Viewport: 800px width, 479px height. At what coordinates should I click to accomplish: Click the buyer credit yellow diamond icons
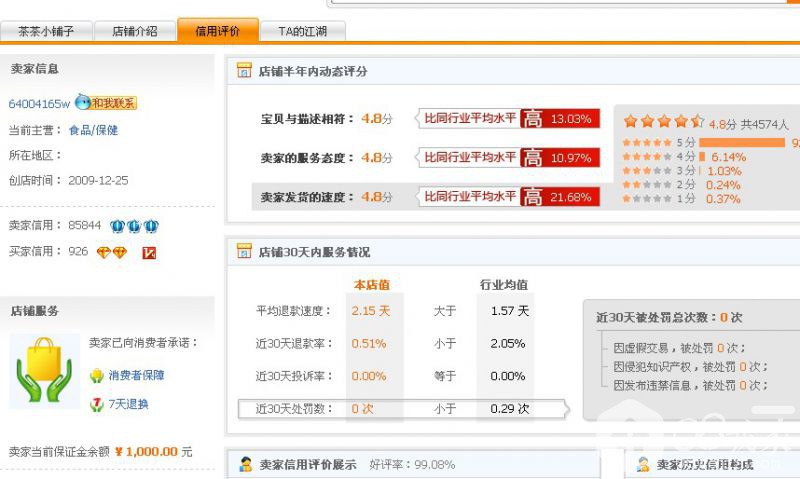click(x=111, y=252)
